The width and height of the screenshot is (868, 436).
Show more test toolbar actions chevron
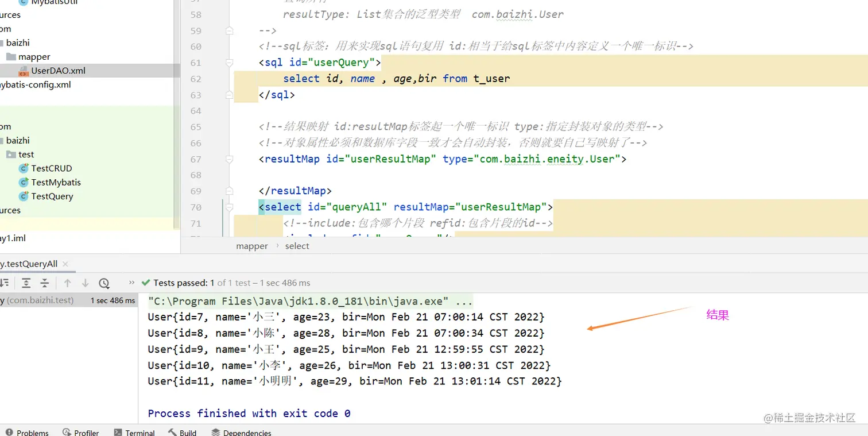point(131,283)
